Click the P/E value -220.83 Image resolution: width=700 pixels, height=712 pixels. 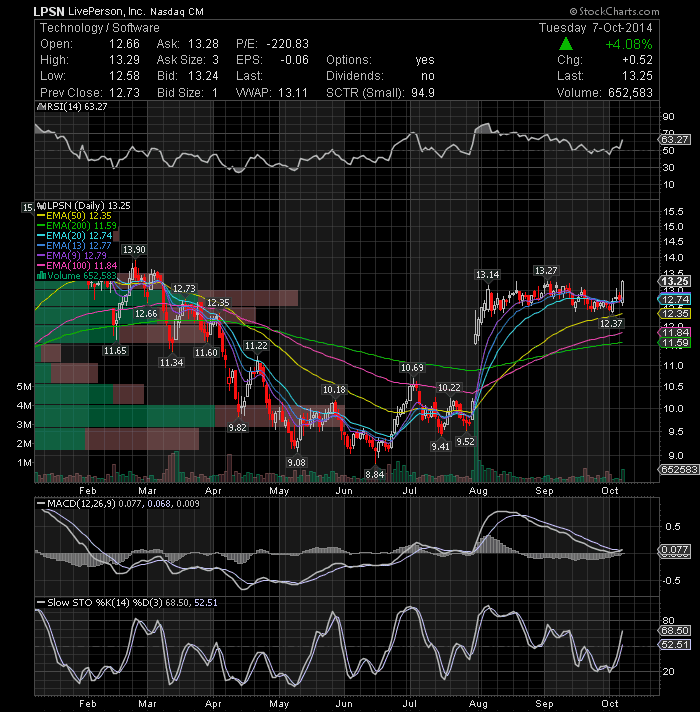[288, 44]
